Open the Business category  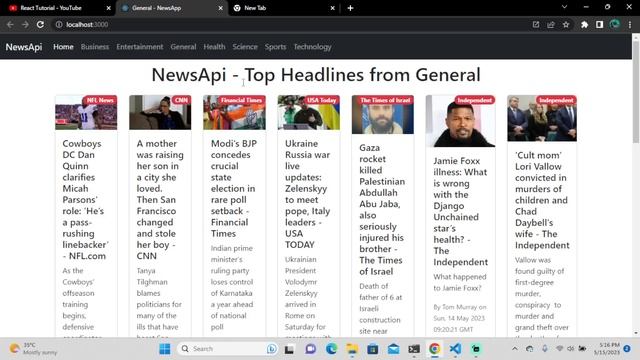[x=95, y=47]
